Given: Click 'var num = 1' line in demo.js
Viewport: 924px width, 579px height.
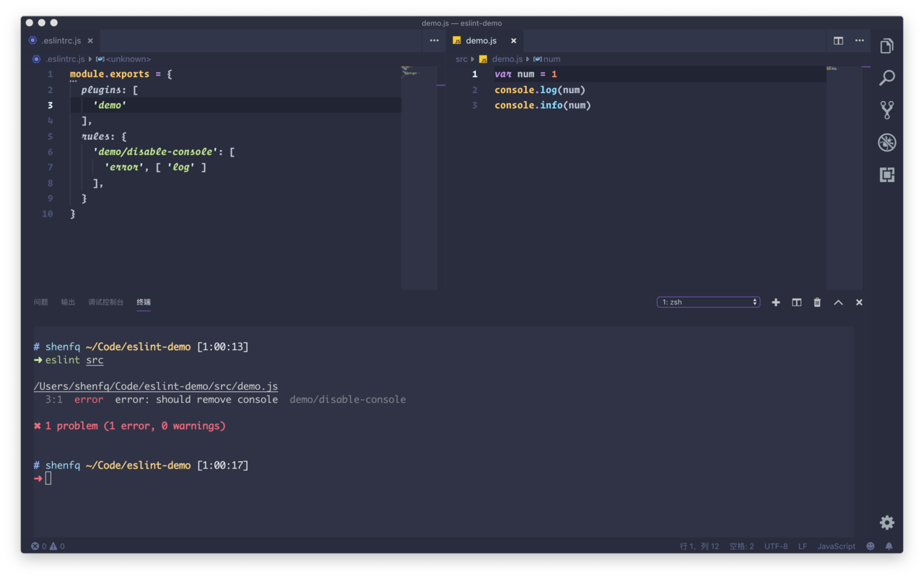Looking at the screenshot, I should 526,74.
